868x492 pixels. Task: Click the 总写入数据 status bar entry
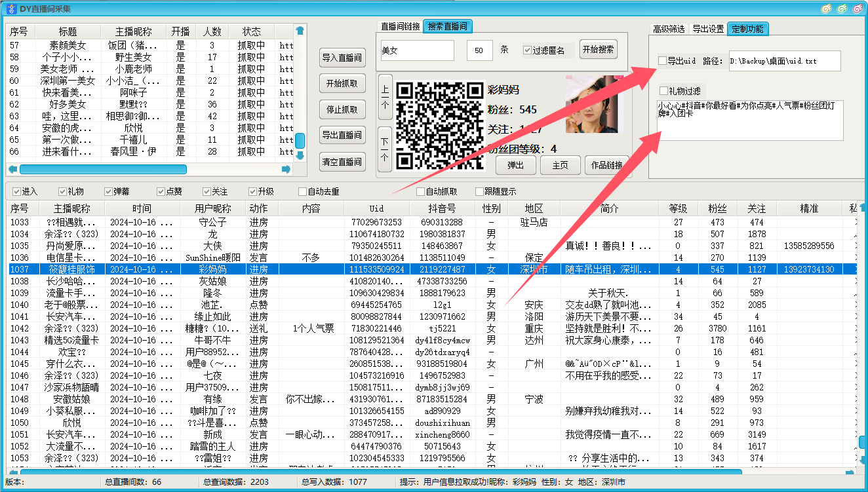tap(334, 482)
